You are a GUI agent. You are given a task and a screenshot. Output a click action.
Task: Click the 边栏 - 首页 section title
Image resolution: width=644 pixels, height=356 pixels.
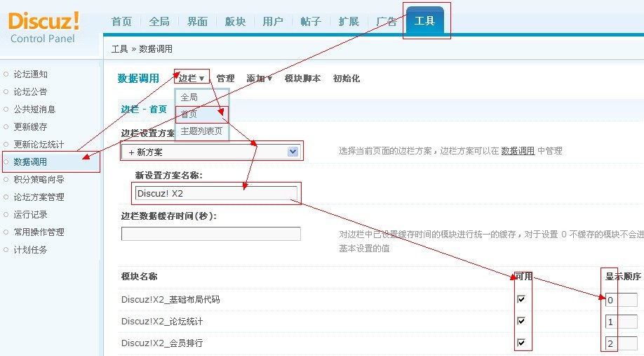point(144,110)
